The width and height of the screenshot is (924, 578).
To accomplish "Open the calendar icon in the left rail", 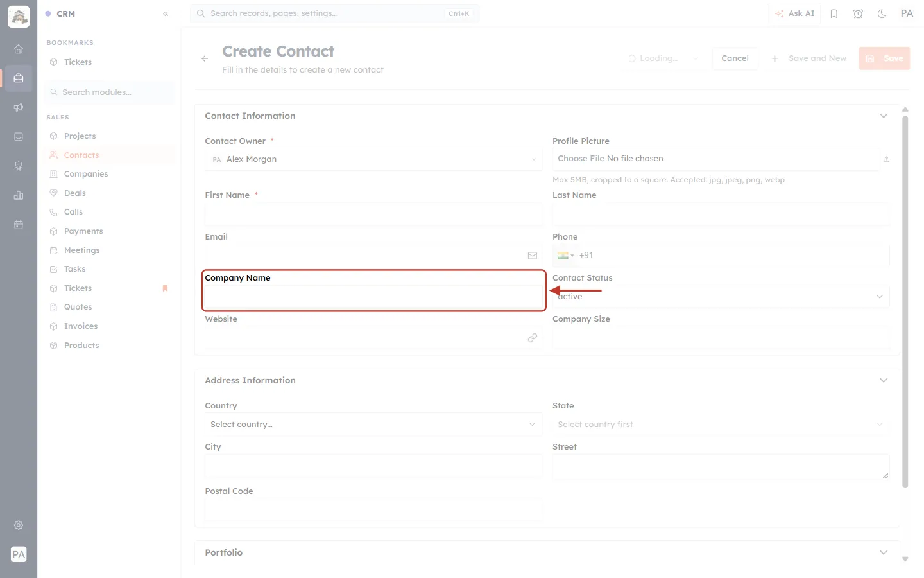I will (x=19, y=225).
